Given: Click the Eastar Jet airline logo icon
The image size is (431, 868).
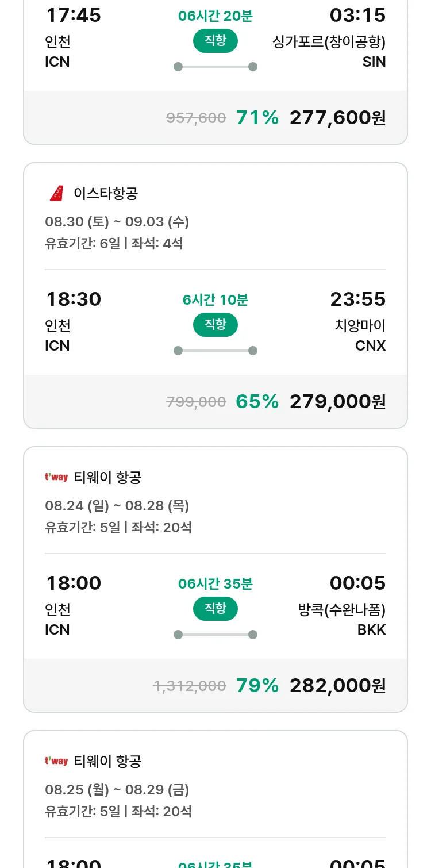Looking at the screenshot, I should (56, 194).
